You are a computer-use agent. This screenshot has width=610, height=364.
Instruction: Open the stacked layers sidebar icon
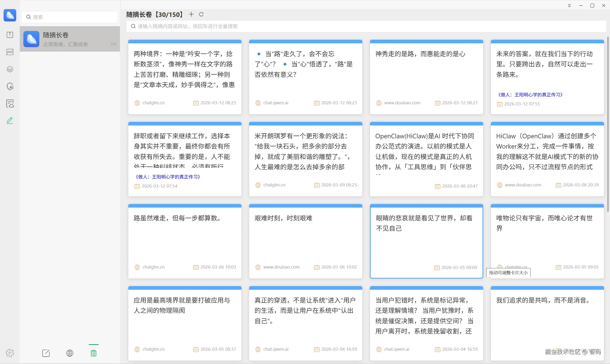10,69
